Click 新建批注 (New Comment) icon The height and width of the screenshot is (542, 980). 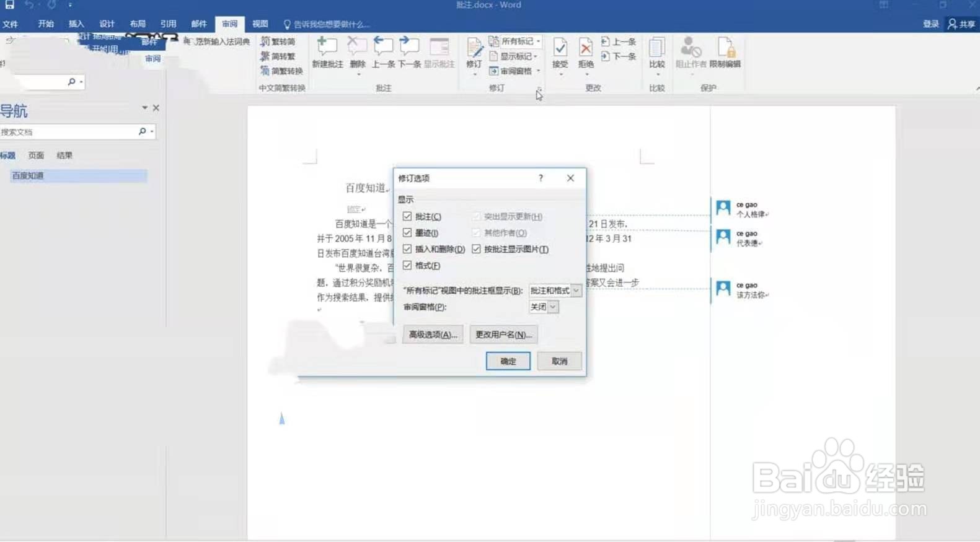click(x=327, y=46)
